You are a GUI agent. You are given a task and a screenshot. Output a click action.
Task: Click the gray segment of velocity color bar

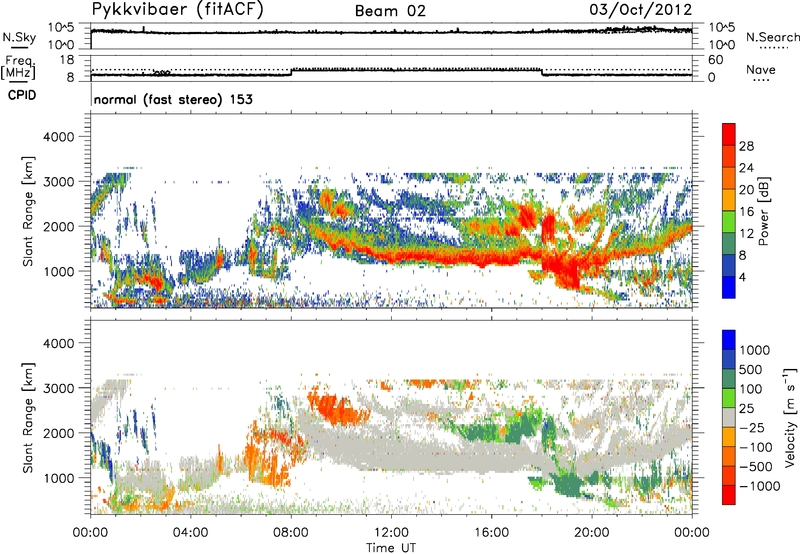coord(729,418)
